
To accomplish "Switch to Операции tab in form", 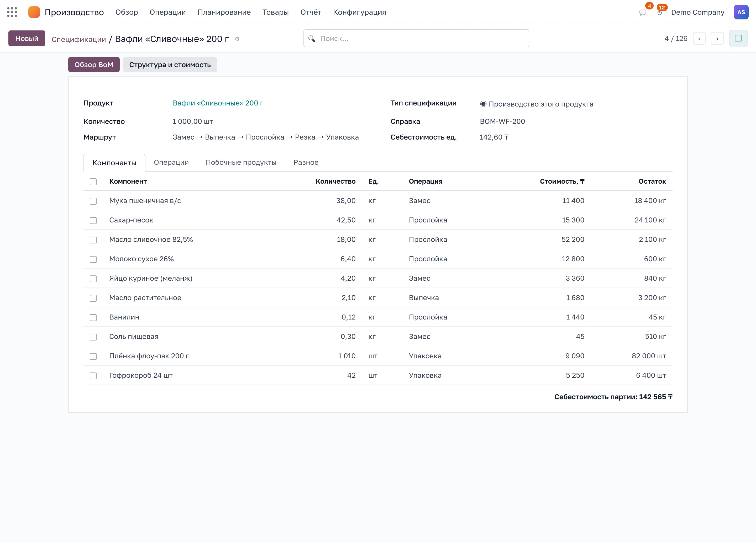I will coord(171,162).
